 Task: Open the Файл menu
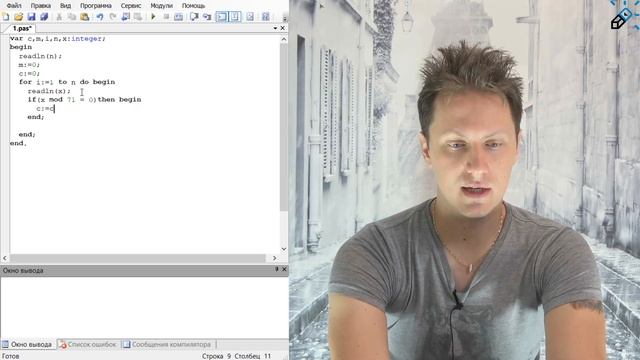14,6
